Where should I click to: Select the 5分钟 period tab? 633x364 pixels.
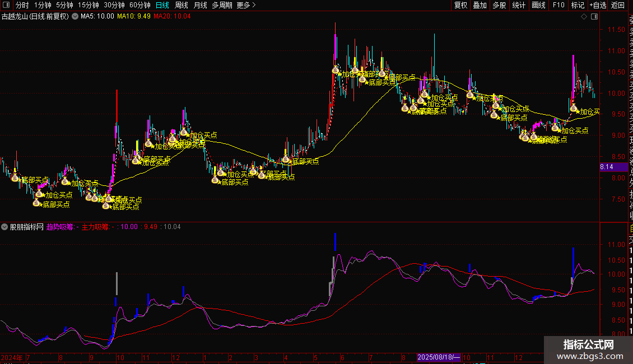(x=64, y=5)
